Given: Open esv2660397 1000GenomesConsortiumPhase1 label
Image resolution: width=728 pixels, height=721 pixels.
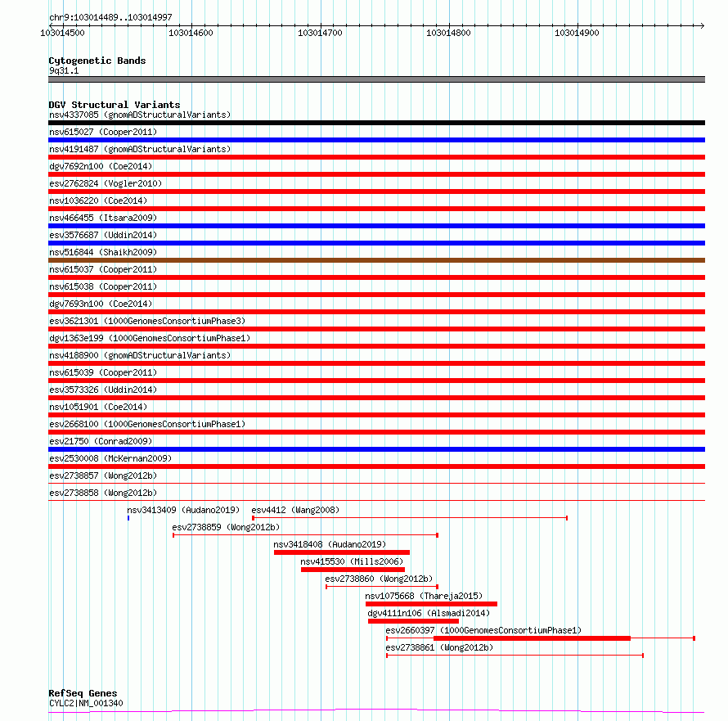Looking at the screenshot, I should [483, 630].
